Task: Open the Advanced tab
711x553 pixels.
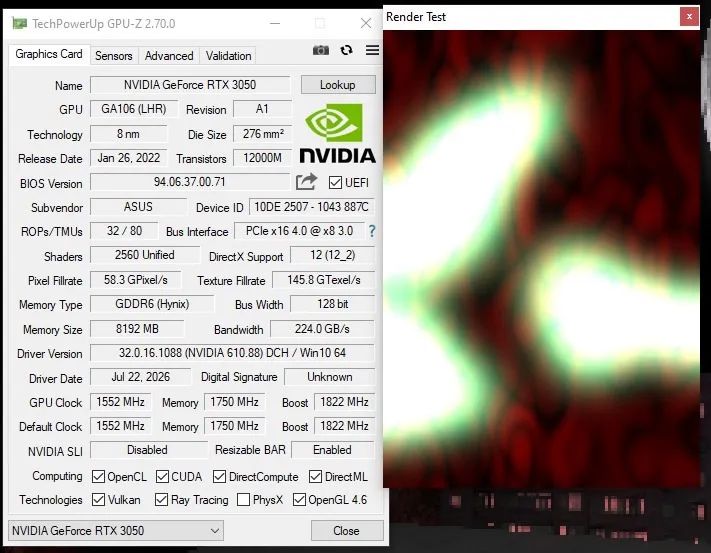Action: click(169, 56)
